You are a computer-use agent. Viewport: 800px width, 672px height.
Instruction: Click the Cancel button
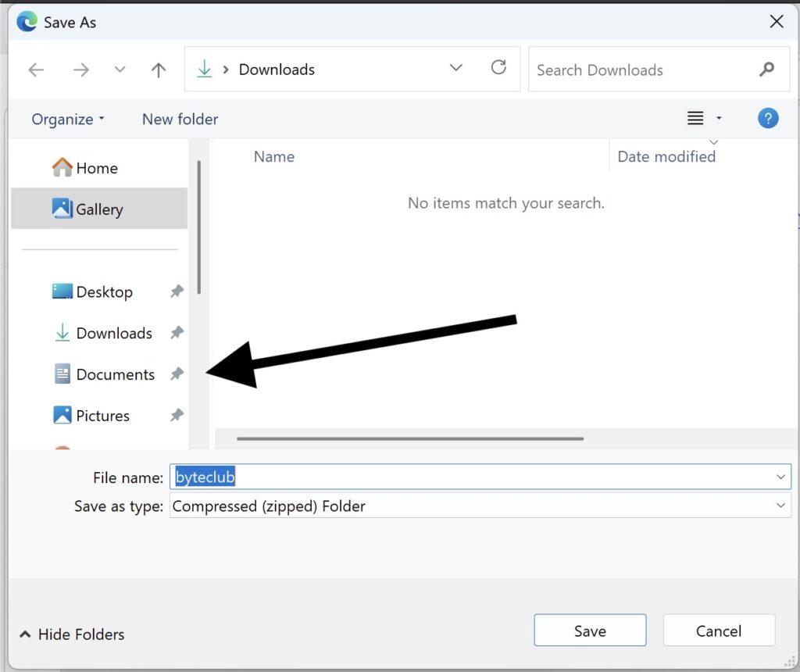pyautogui.click(x=718, y=631)
